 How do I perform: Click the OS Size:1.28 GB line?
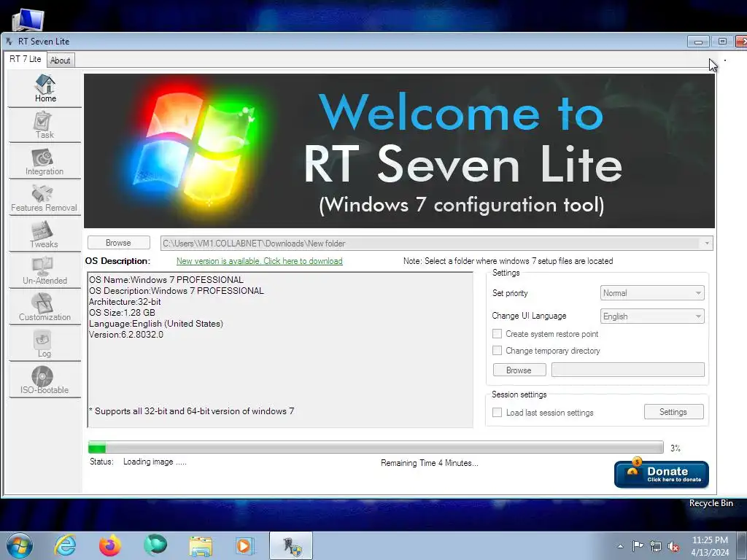pyautogui.click(x=122, y=312)
